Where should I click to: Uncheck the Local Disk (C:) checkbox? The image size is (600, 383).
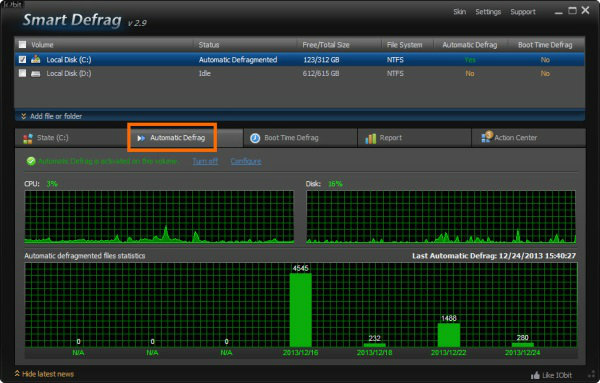23,59
